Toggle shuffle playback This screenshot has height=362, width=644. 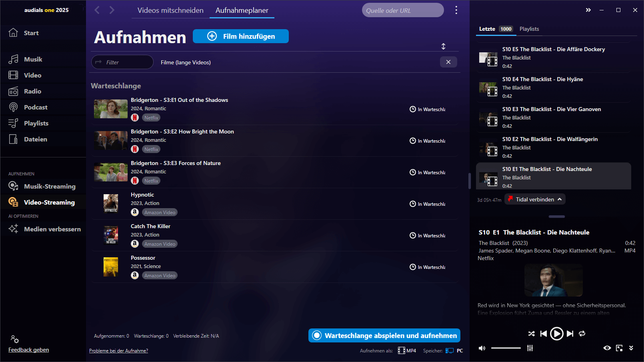tap(531, 334)
